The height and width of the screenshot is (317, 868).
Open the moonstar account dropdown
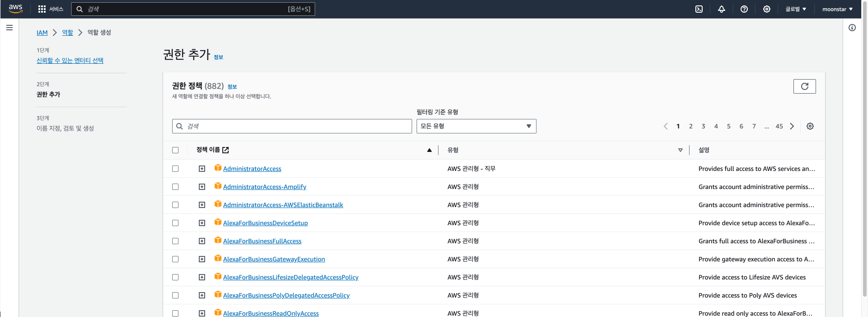(x=837, y=9)
